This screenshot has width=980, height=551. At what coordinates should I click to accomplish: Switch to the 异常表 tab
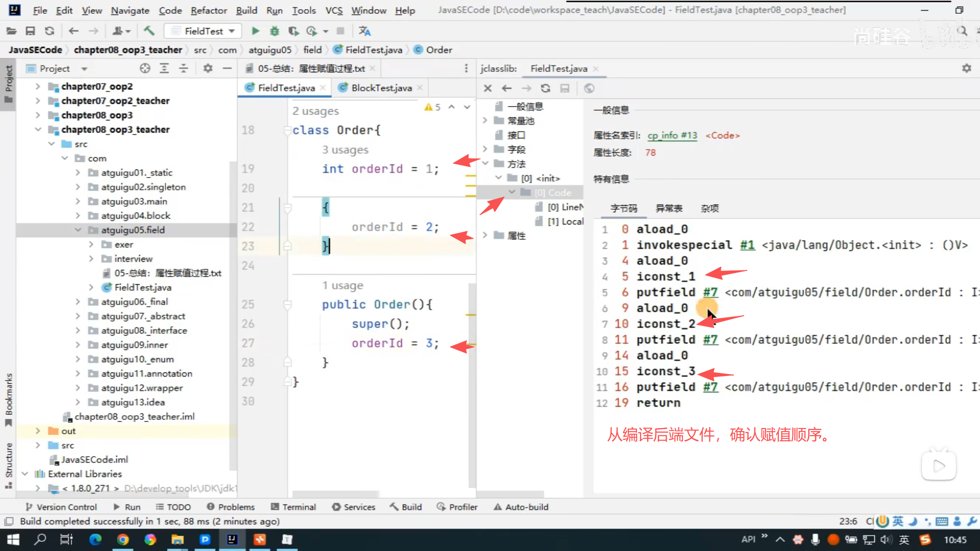pyautogui.click(x=669, y=208)
